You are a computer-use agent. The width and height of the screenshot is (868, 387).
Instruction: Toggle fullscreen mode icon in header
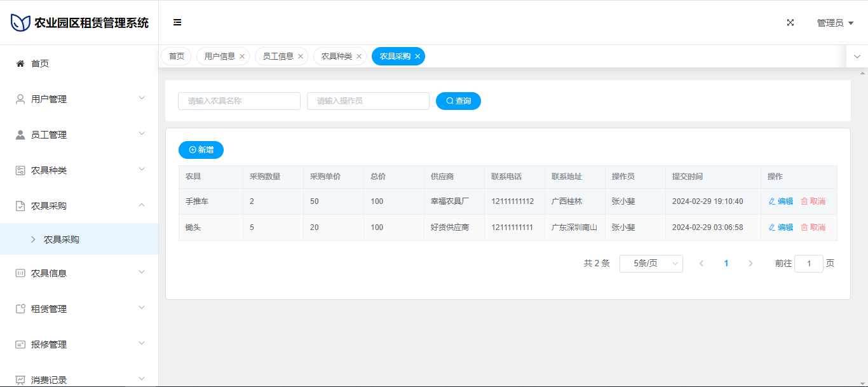pyautogui.click(x=790, y=22)
